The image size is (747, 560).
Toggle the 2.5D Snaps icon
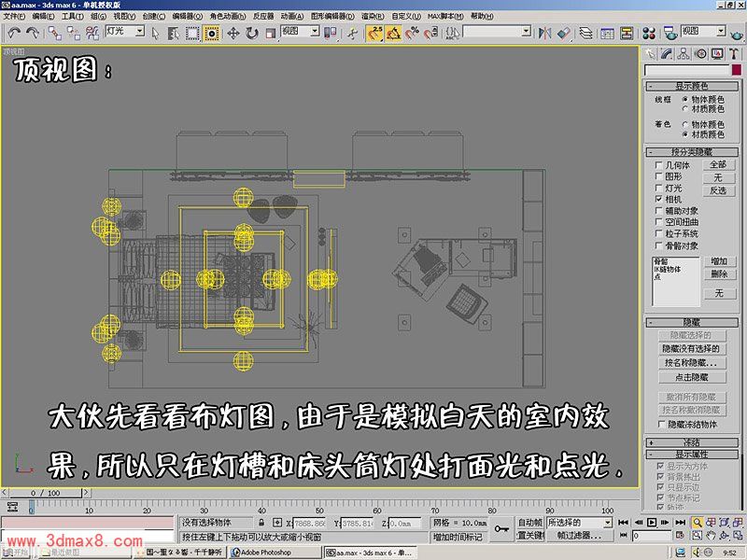coord(374,33)
